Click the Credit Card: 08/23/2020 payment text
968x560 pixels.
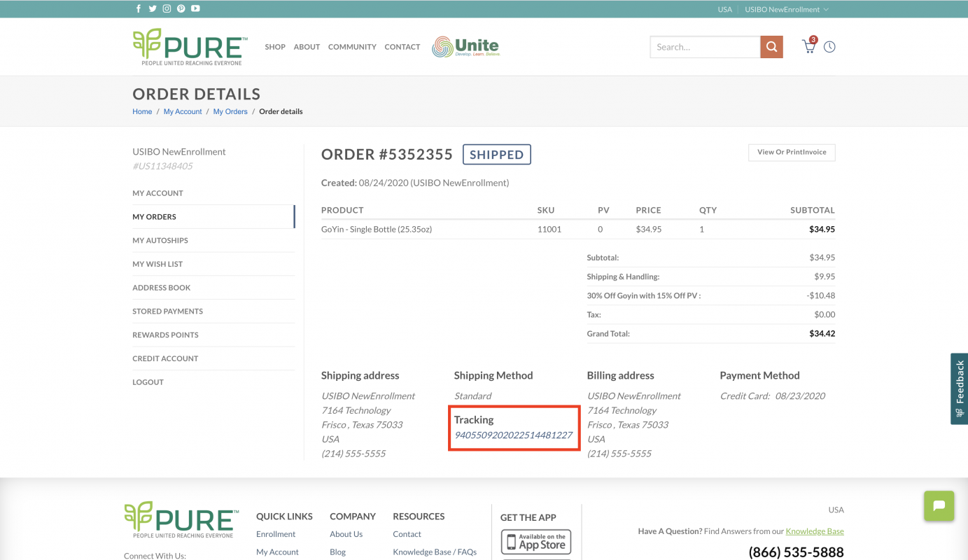pyautogui.click(x=773, y=396)
